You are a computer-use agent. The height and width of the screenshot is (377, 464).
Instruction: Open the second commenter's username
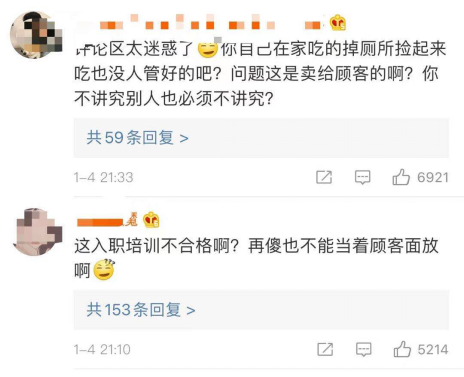click(107, 220)
